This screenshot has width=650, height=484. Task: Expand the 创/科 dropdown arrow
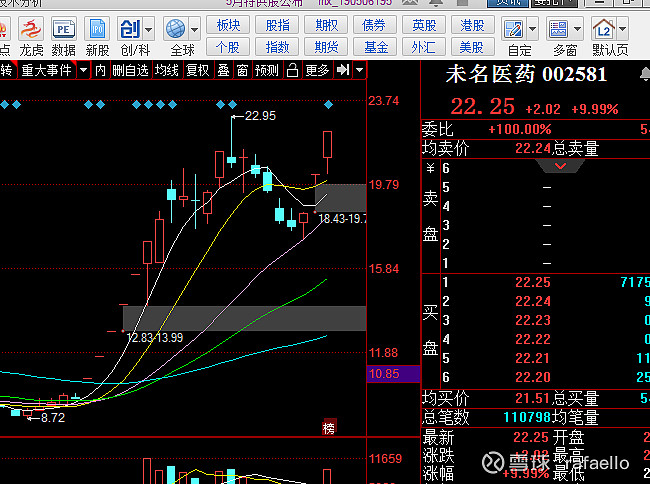[x=148, y=29]
